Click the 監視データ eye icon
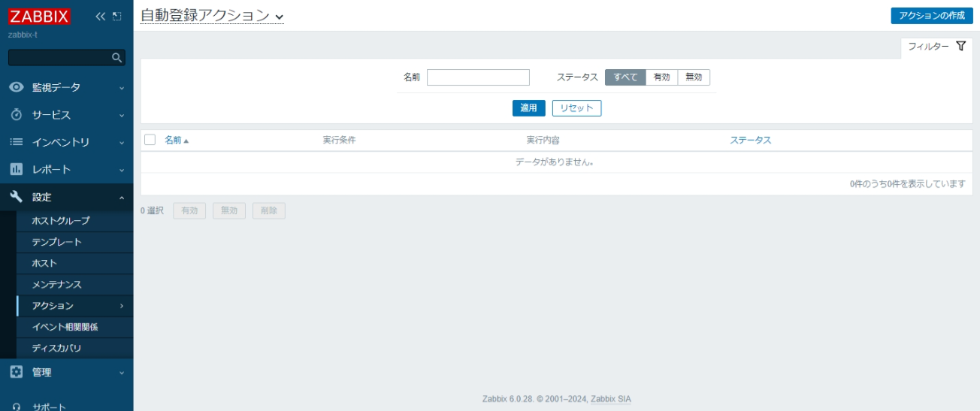Viewport: 980px width, 411px height. coord(16,87)
